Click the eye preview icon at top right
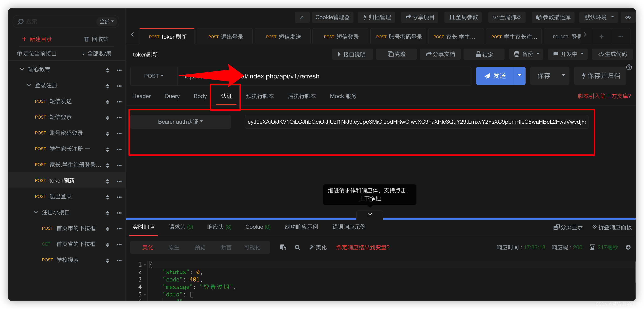Screen dimensions: 644x309 pyautogui.click(x=628, y=17)
